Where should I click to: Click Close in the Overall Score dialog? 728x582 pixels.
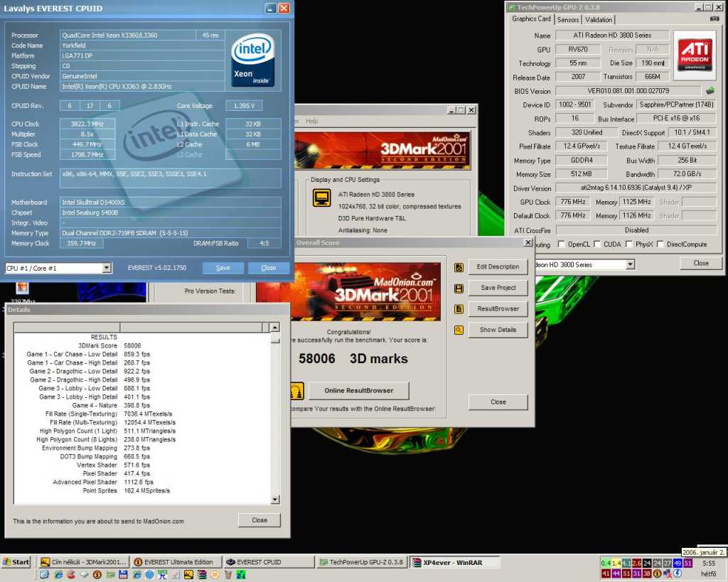tap(498, 402)
